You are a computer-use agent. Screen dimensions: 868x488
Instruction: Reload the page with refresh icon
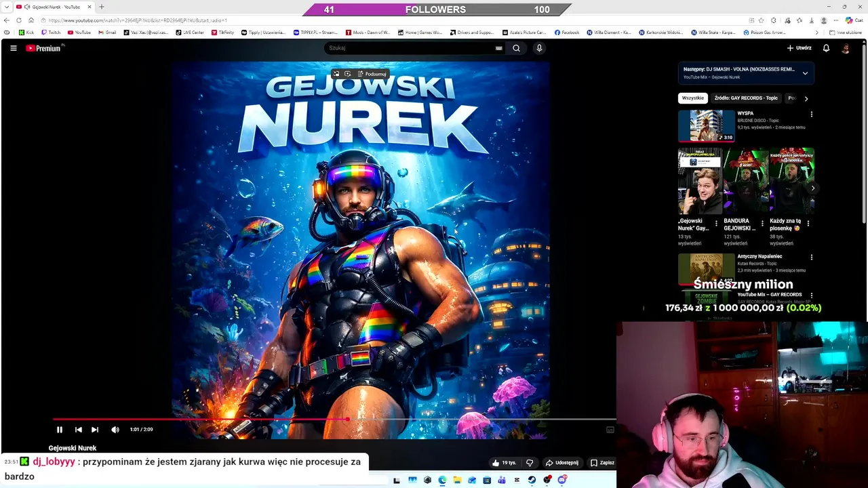19,20
